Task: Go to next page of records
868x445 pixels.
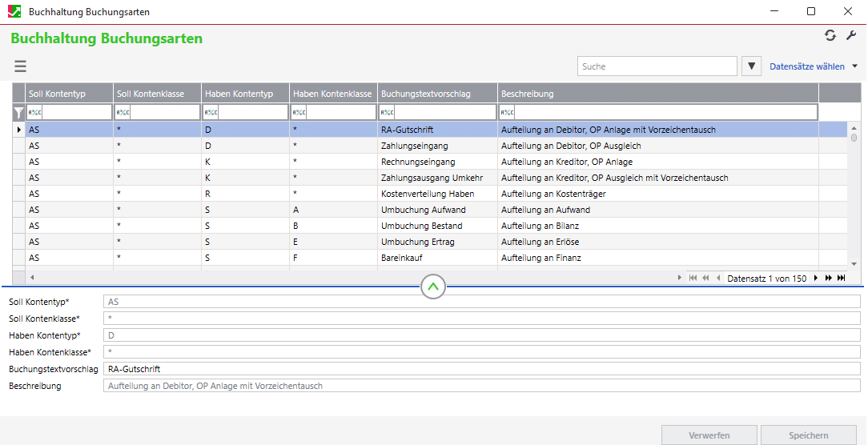Action: (828, 278)
